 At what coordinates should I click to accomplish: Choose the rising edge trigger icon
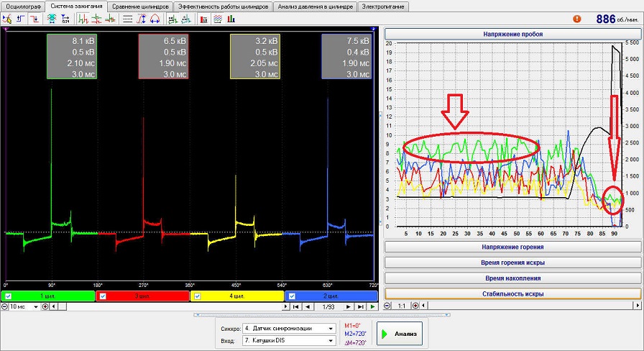point(21,19)
